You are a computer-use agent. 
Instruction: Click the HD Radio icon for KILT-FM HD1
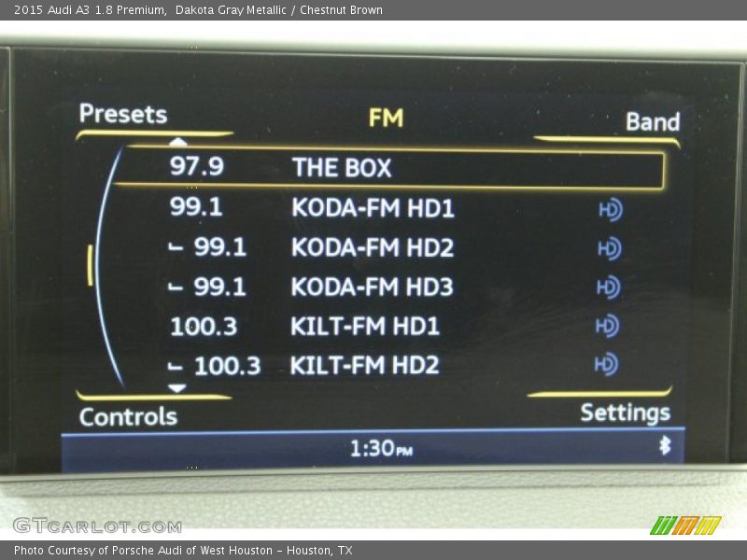pos(608,326)
